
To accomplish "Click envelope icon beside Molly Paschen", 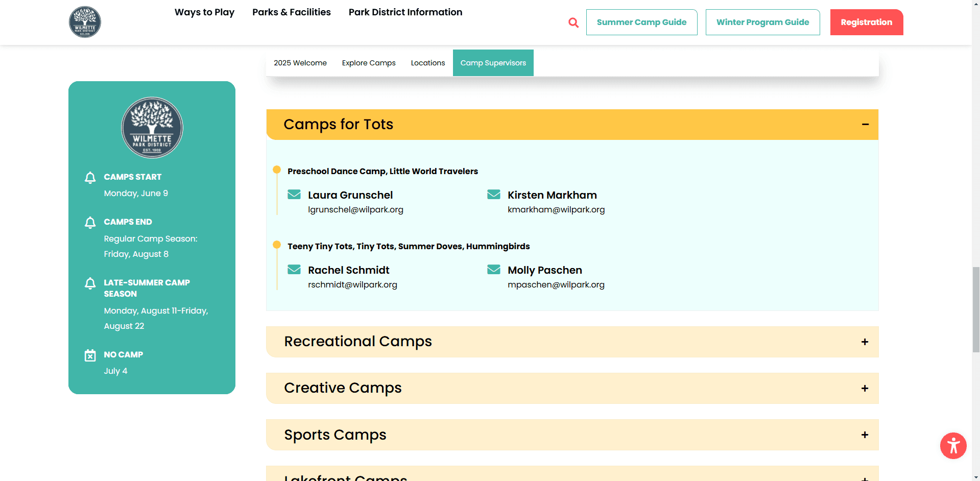I will click(494, 270).
